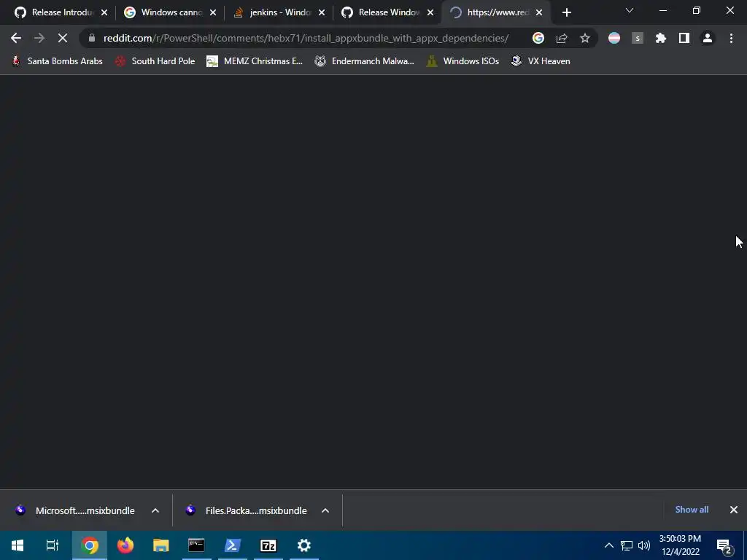This screenshot has width=747, height=560.
Task: Open Windows ISOs bookmark
Action: 462,61
